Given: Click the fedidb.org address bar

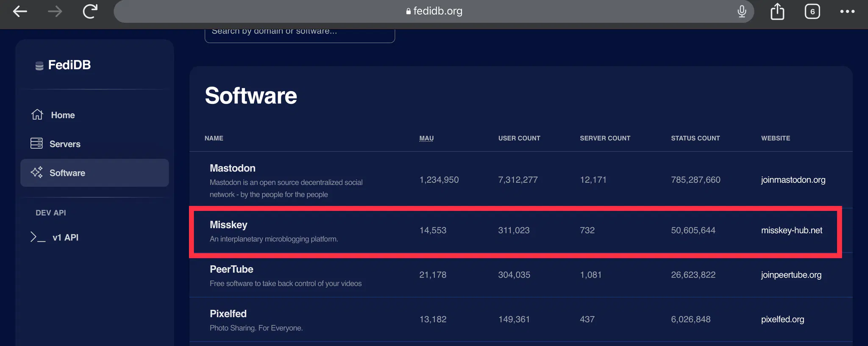Looking at the screenshot, I should (x=433, y=11).
